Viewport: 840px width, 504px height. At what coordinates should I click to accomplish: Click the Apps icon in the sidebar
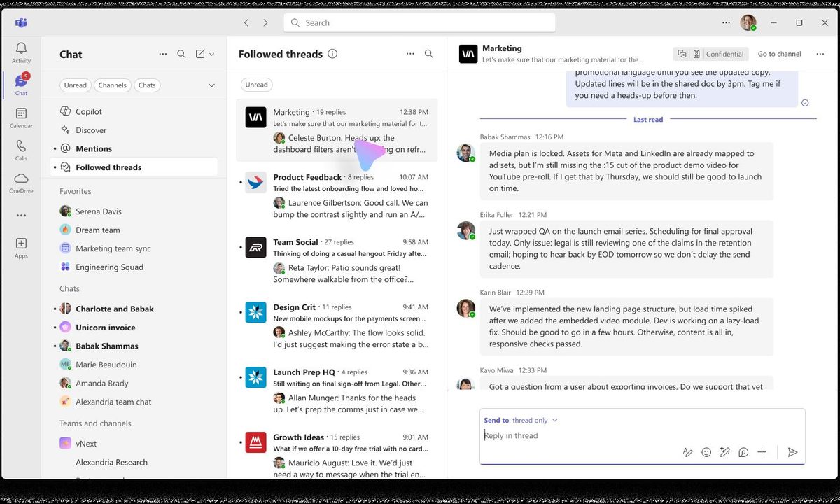coord(21,247)
